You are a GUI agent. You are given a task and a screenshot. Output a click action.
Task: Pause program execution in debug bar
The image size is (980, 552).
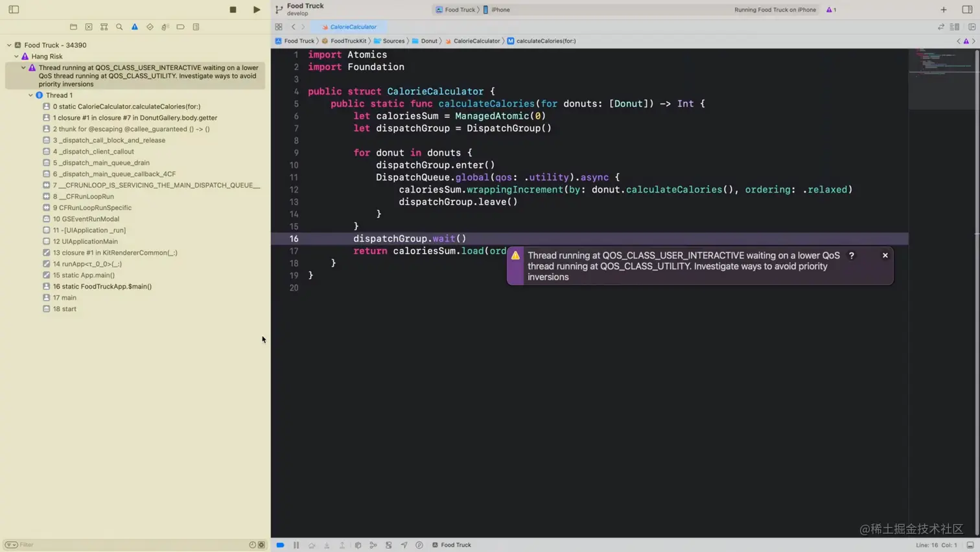[x=296, y=545]
